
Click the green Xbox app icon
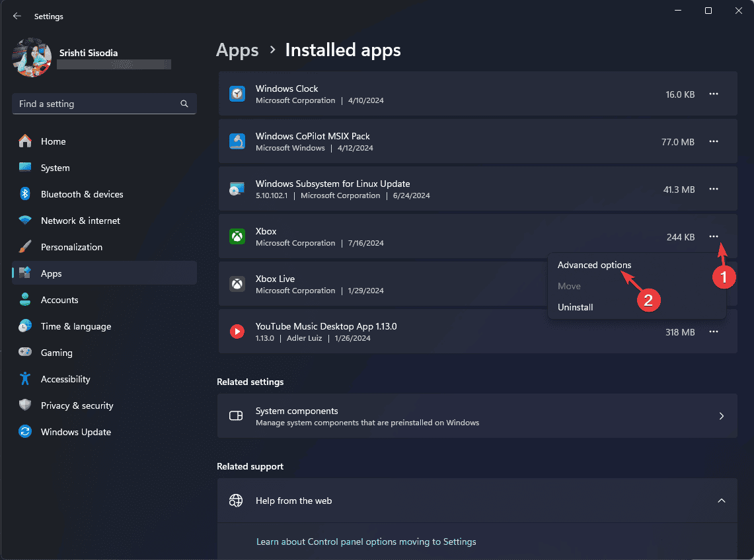237,236
